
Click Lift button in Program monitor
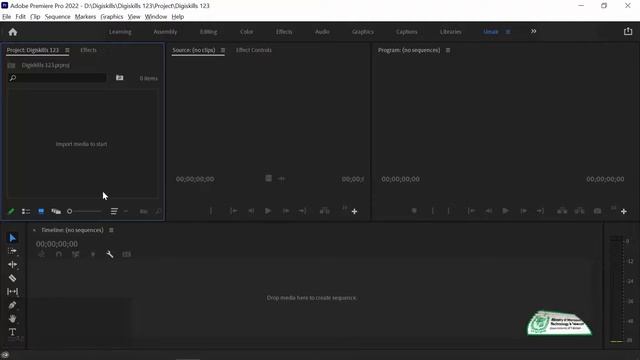[562, 211]
